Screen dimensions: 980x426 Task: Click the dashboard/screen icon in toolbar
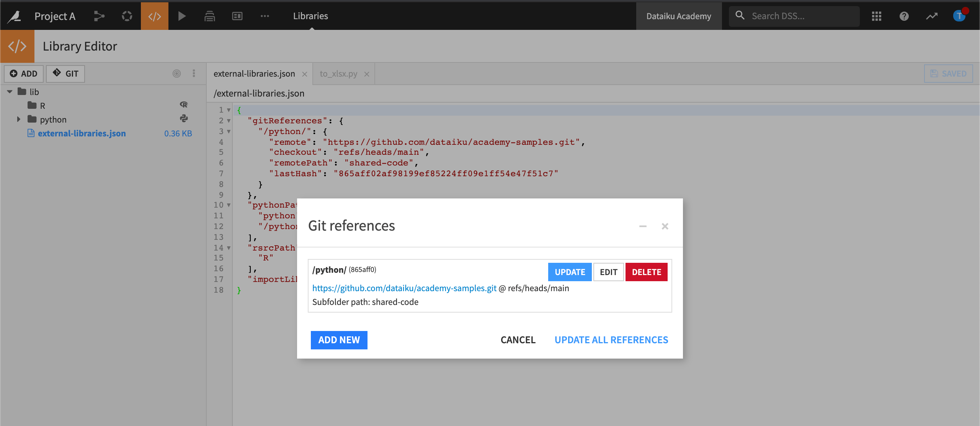pos(237,16)
